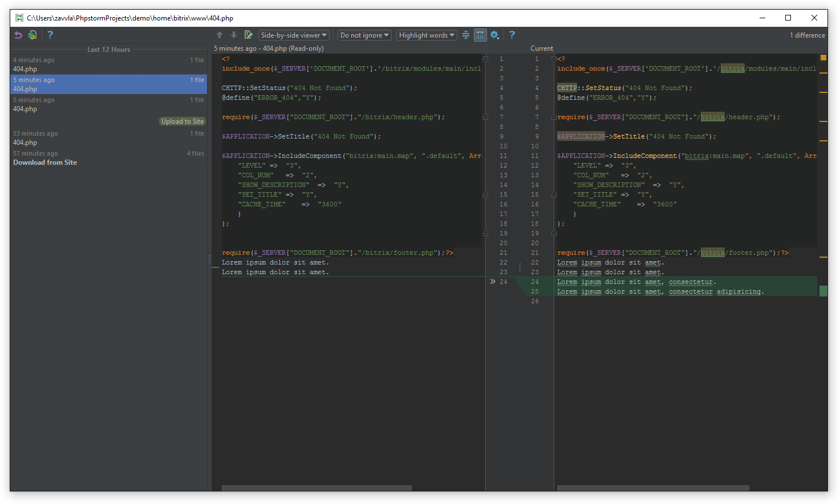Go to previous difference arrow
This screenshot has height=504, width=840.
220,35
